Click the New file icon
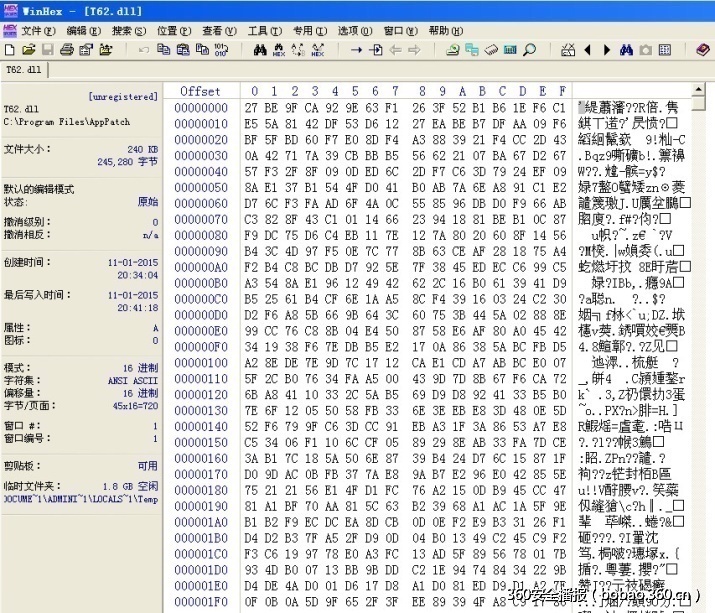This screenshot has height=613, width=715. (9, 49)
